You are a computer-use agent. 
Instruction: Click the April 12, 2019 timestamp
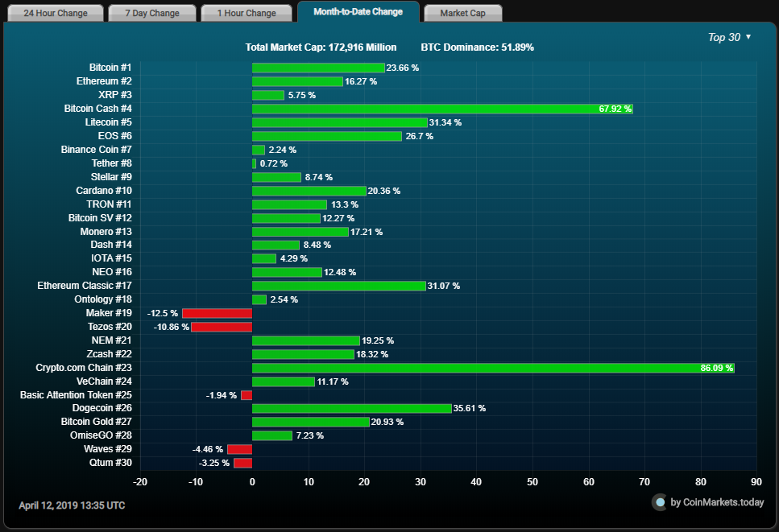[72, 505]
